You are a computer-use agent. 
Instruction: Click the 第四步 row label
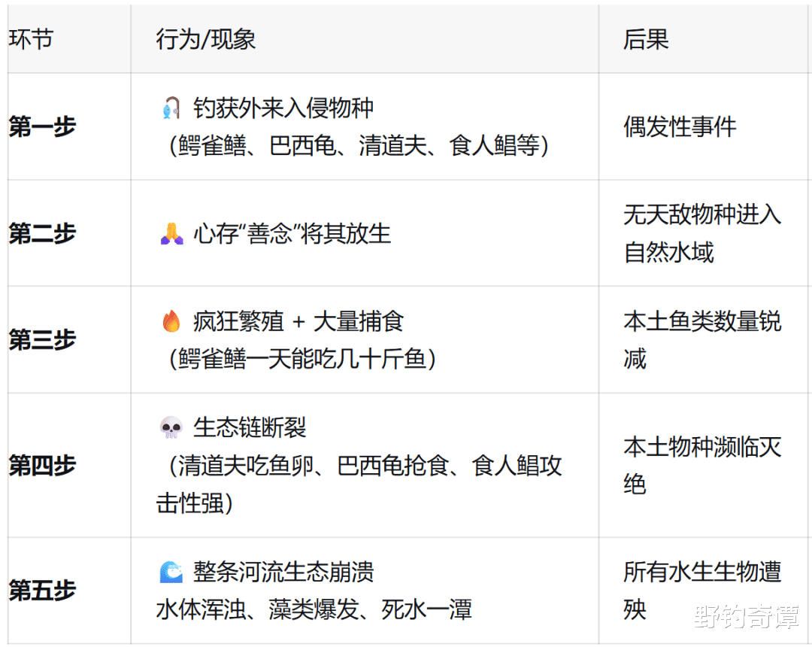(42, 465)
